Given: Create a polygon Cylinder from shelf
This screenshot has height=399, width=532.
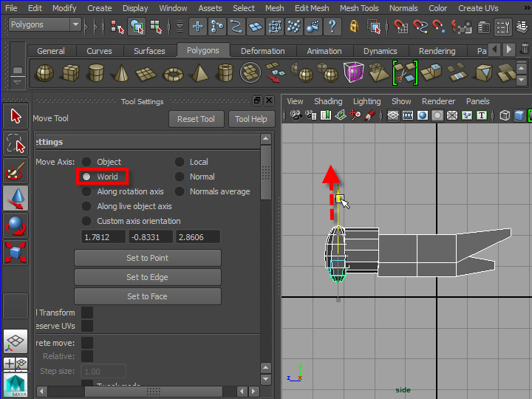Looking at the screenshot, I should (96, 73).
